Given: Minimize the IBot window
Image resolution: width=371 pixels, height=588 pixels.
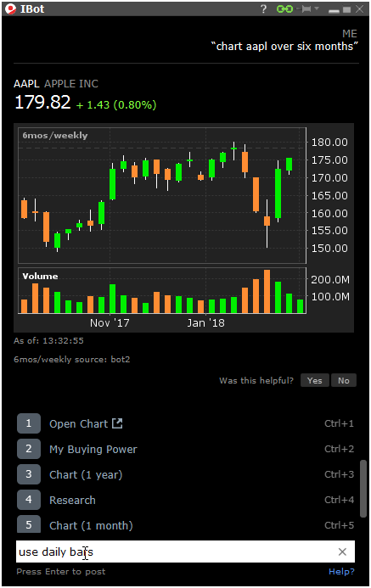Looking at the screenshot, I should pyautogui.click(x=334, y=10).
